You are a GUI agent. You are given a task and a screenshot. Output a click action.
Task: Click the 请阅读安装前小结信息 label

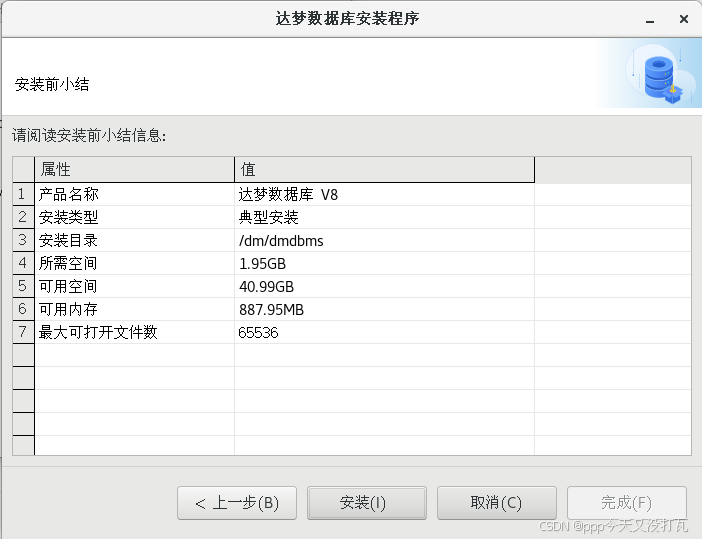89,135
